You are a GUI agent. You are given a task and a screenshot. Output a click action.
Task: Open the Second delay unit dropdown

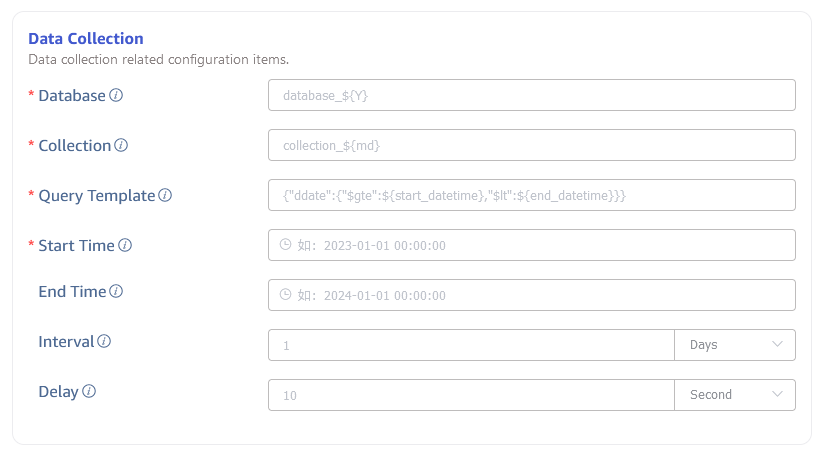coord(735,395)
